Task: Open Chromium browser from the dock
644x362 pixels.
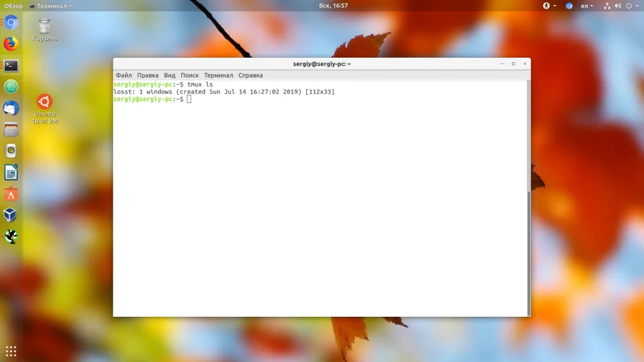Action: [x=11, y=23]
